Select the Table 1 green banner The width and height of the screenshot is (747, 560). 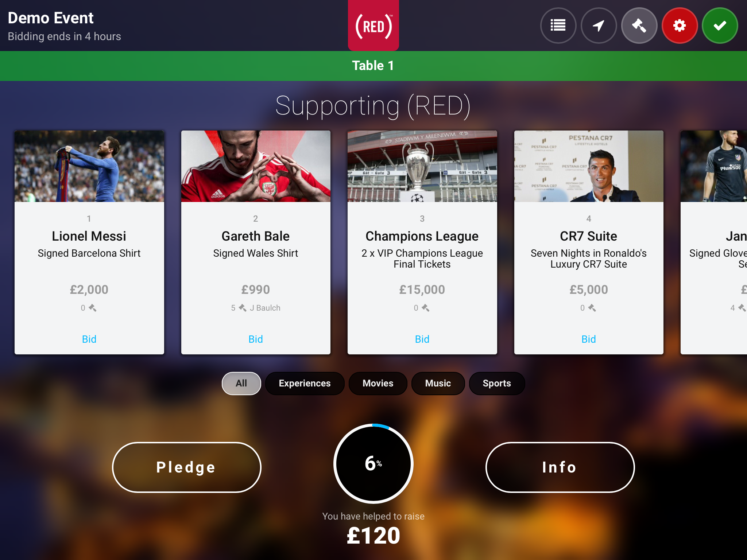(373, 66)
